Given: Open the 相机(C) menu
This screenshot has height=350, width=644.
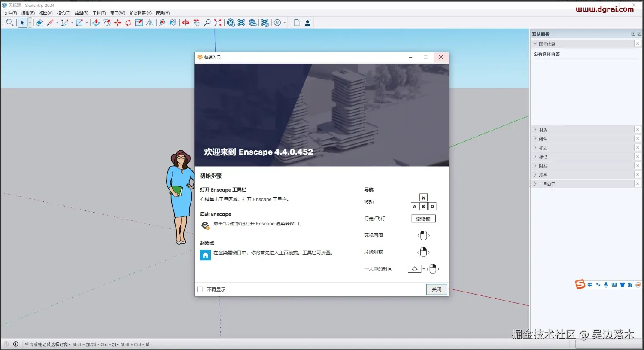Looking at the screenshot, I should (64, 13).
